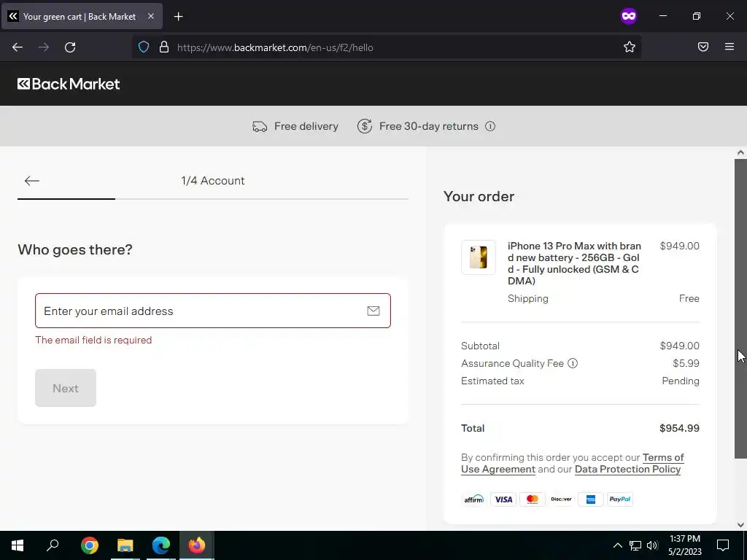Screen dimensions: 747x560
Task: Click the Next button
Action: [66, 388]
